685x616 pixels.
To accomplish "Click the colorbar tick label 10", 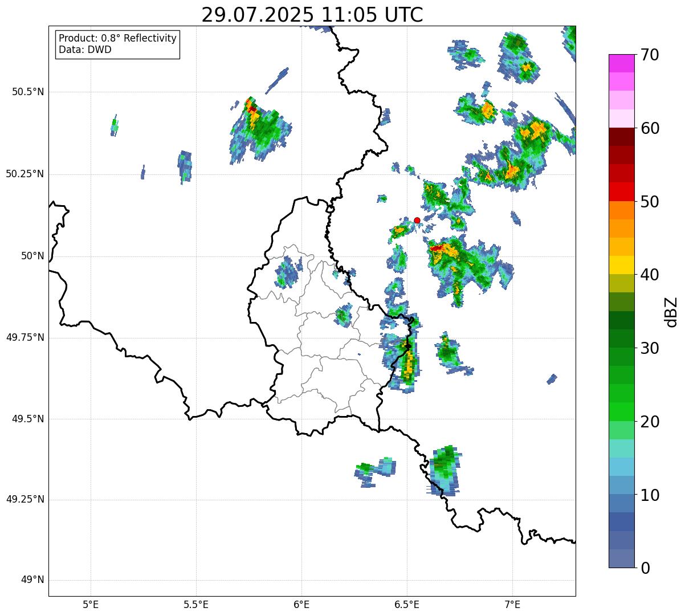I will tap(650, 495).
